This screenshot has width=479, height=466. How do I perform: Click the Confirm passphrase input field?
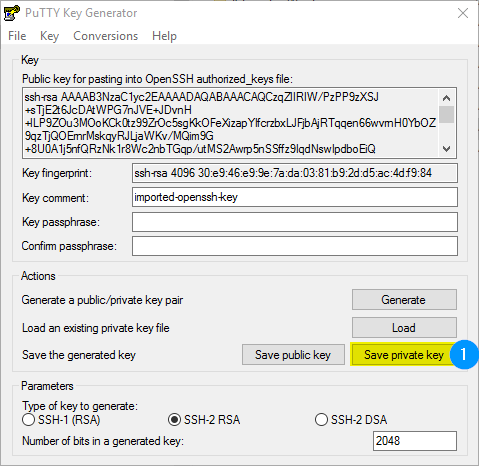click(295, 246)
